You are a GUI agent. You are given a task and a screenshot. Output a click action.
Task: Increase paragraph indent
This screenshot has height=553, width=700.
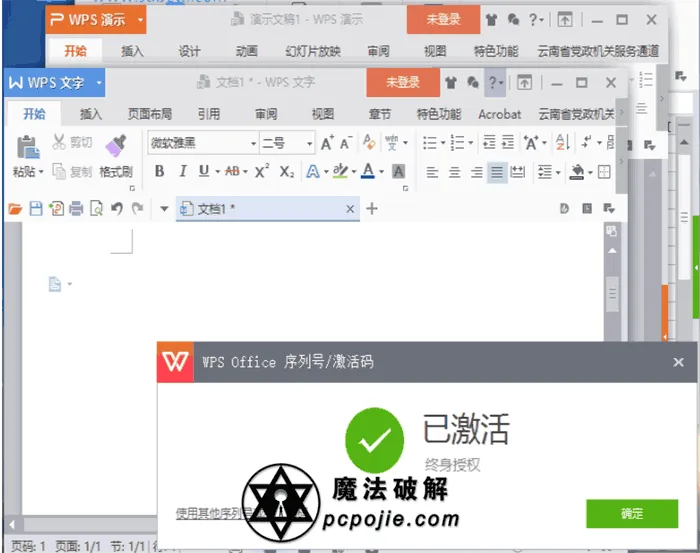point(508,143)
